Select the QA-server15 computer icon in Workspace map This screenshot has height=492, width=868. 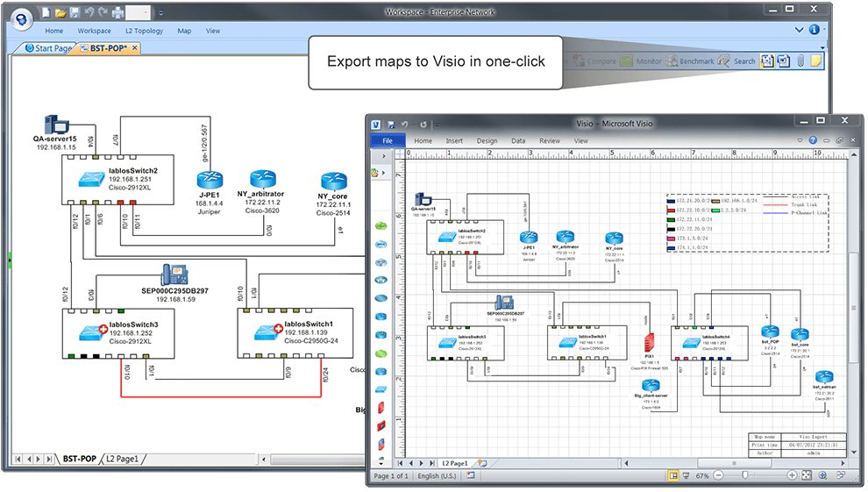56,125
